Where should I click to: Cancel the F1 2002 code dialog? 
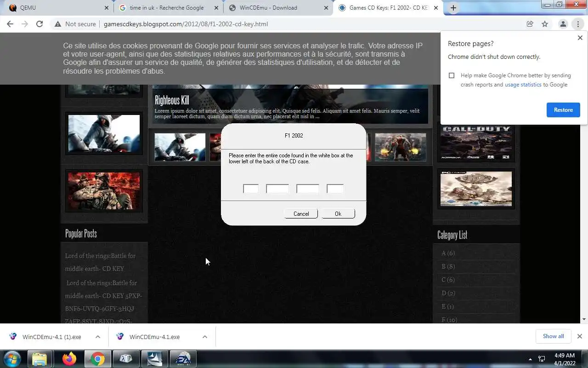click(301, 213)
